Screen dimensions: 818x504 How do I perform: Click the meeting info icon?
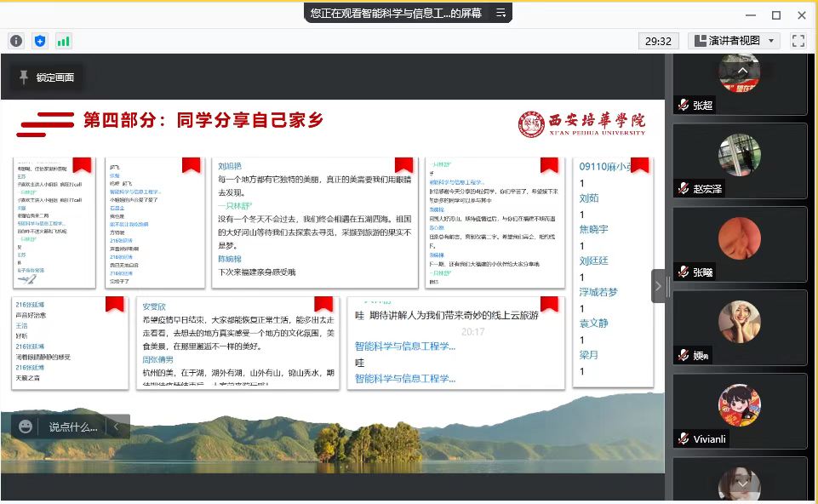click(16, 41)
